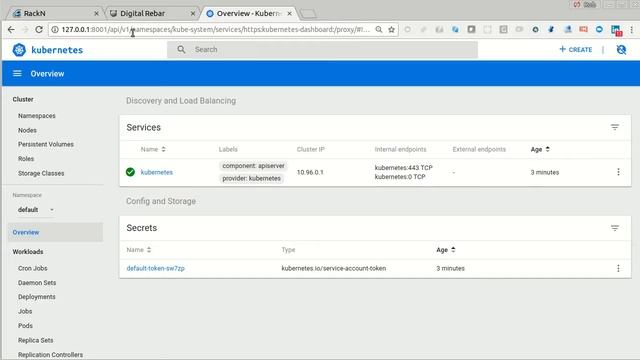The image size is (640, 360).
Task: Open Daemon Sets in the sidebar
Action: pyautogui.click(x=37, y=282)
